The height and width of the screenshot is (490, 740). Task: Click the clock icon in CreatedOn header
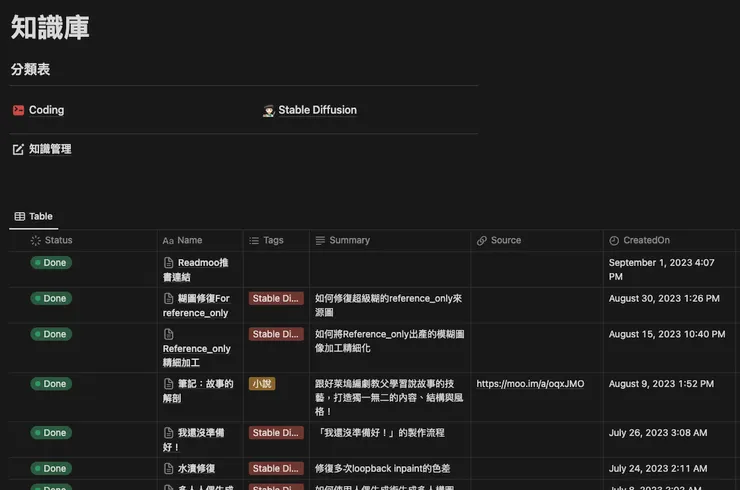coord(614,241)
